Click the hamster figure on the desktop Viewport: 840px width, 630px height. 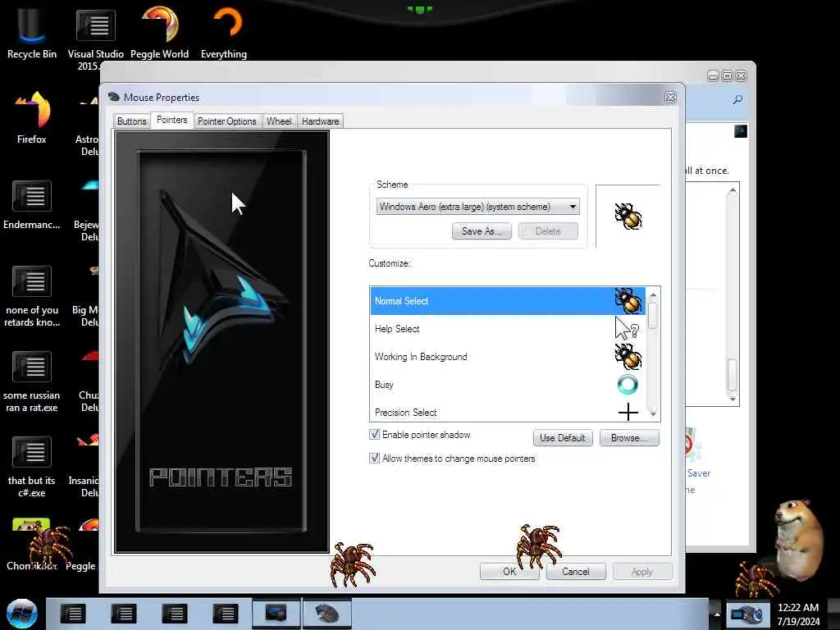798,539
